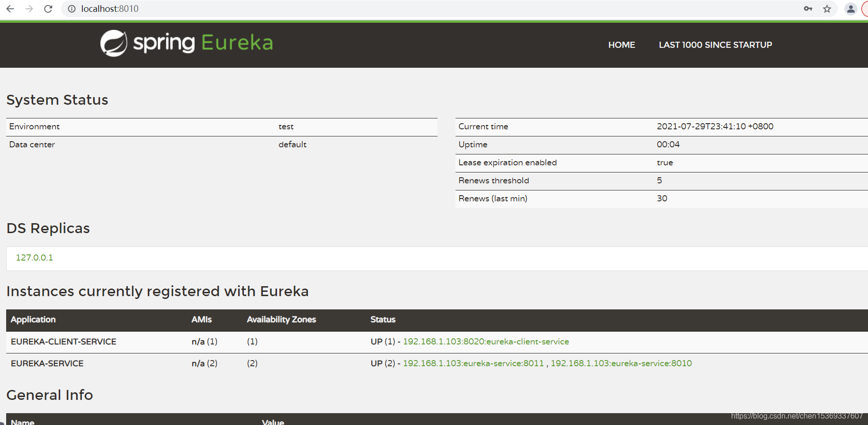Open the HOME navigation item
The image size is (868, 425).
pyautogui.click(x=622, y=45)
